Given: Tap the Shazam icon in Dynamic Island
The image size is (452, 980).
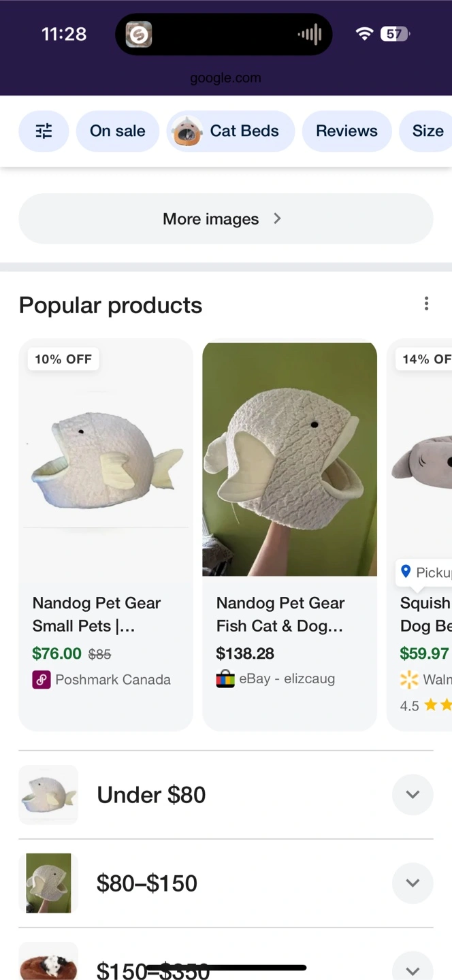Looking at the screenshot, I should click(x=138, y=34).
